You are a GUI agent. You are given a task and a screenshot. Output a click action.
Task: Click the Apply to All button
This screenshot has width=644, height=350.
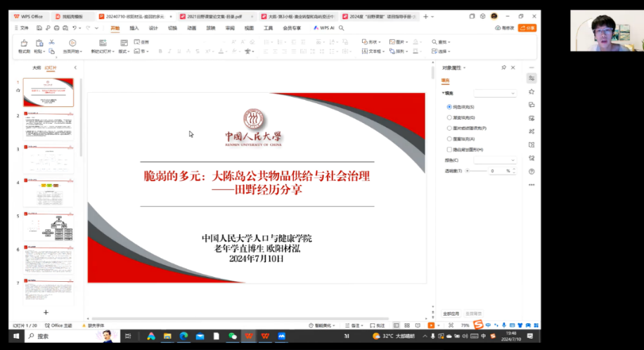[451, 313]
